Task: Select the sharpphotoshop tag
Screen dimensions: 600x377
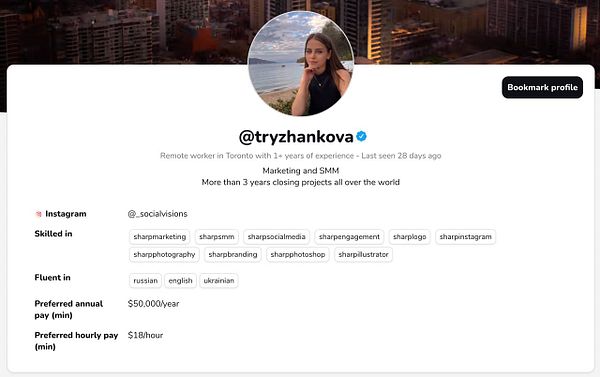Action: pyautogui.click(x=298, y=255)
